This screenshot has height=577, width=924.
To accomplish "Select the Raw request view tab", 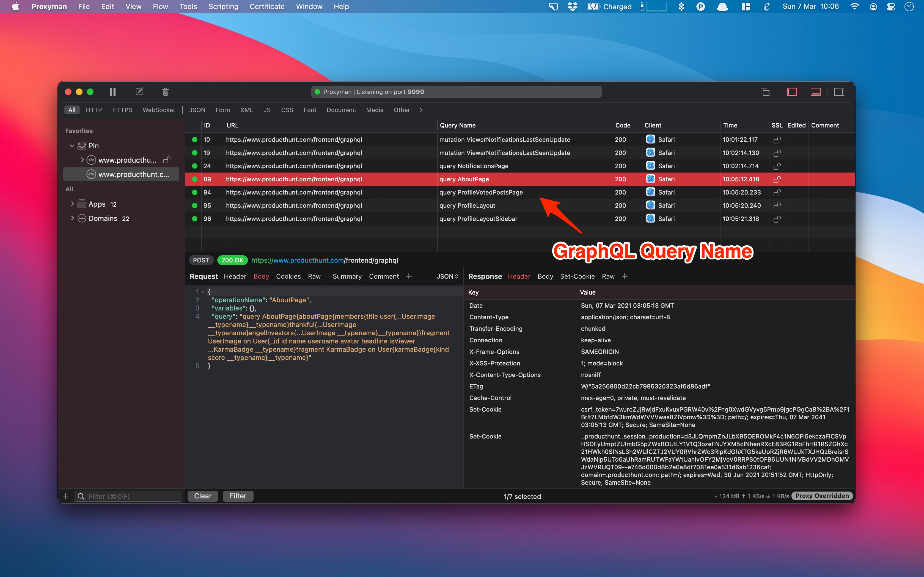I will pyautogui.click(x=313, y=276).
